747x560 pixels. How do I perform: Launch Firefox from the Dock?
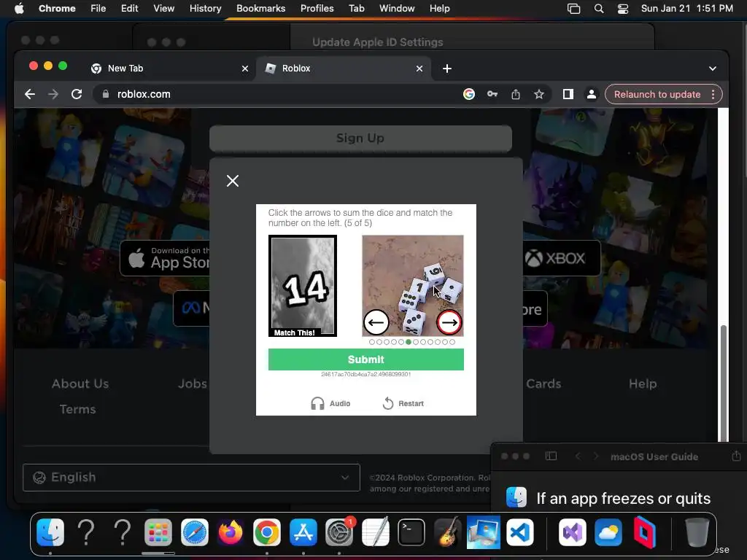[231, 532]
